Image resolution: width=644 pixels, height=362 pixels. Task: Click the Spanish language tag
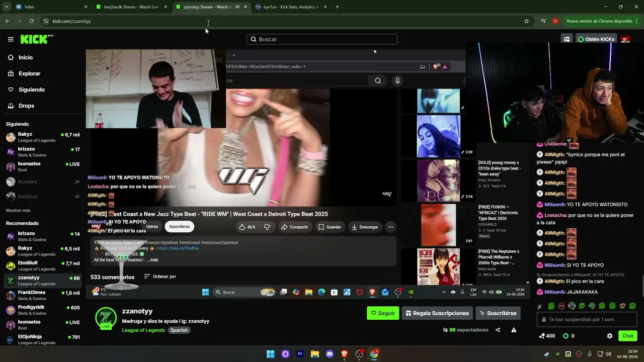pos(179,330)
